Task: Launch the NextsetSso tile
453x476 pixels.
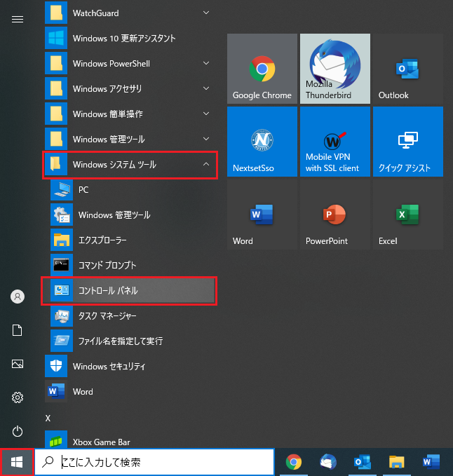Action: coord(262,142)
